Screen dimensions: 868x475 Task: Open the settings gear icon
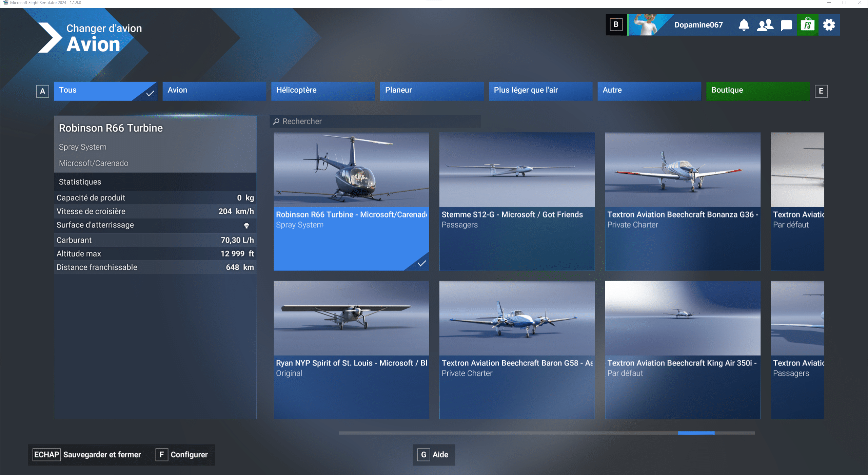point(829,25)
